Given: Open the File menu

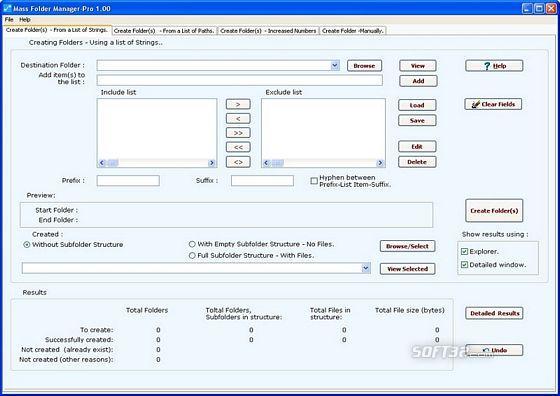Looking at the screenshot, I should [x=9, y=20].
